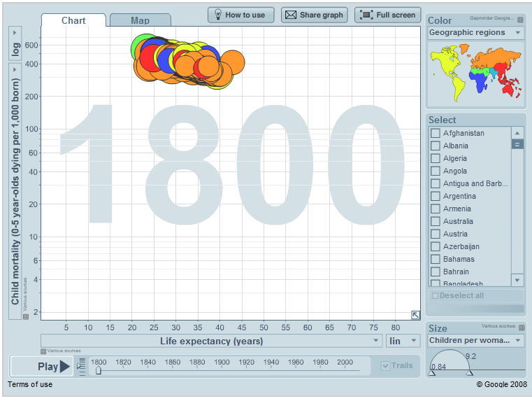Expand the Life expectancy axis dropdown
The image size is (532, 401).
pos(211,341)
